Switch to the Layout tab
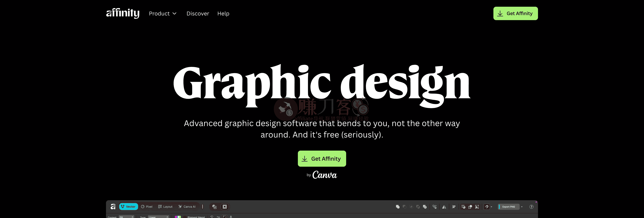This screenshot has width=644, height=218. point(165,207)
